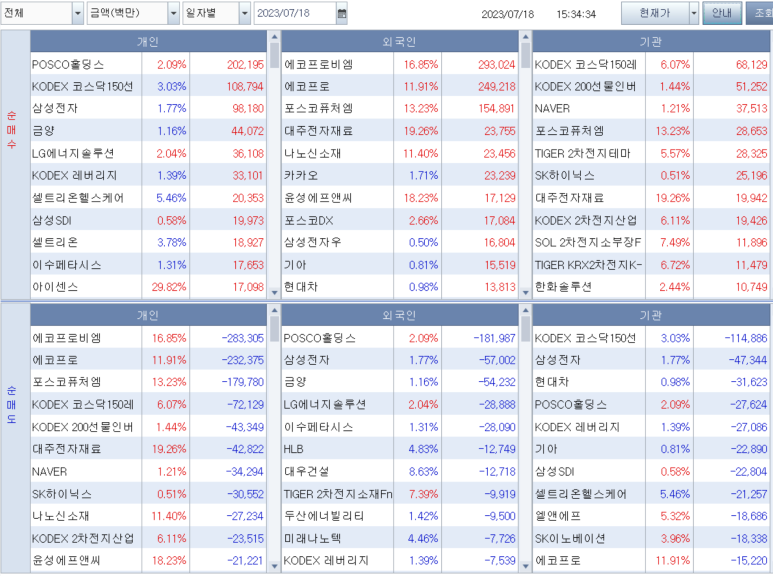The height and width of the screenshot is (576, 773).
Task: Click 개인 header in 순매수 section
Action: (148, 42)
